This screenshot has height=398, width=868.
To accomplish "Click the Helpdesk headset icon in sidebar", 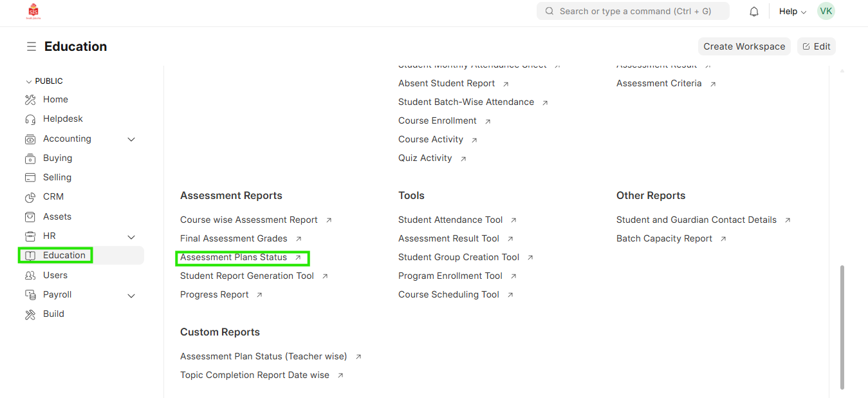I will pyautogui.click(x=30, y=119).
